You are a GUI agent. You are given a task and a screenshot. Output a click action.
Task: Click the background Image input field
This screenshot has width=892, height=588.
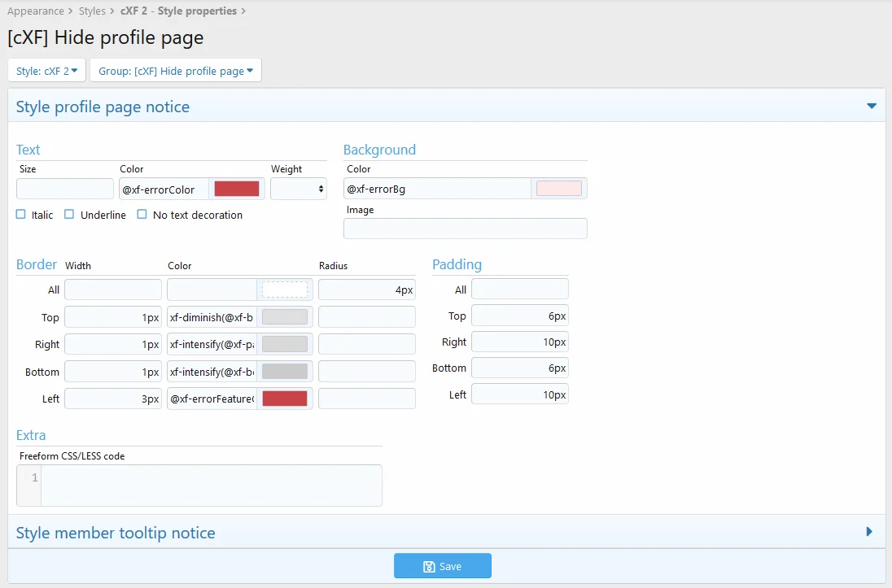[x=465, y=229]
